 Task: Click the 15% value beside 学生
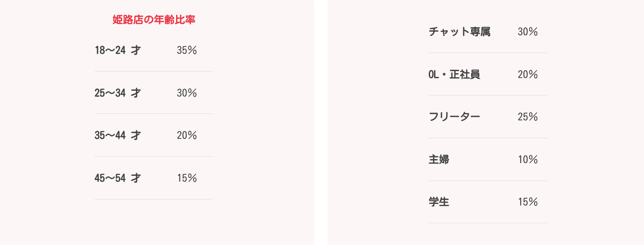[528, 202]
